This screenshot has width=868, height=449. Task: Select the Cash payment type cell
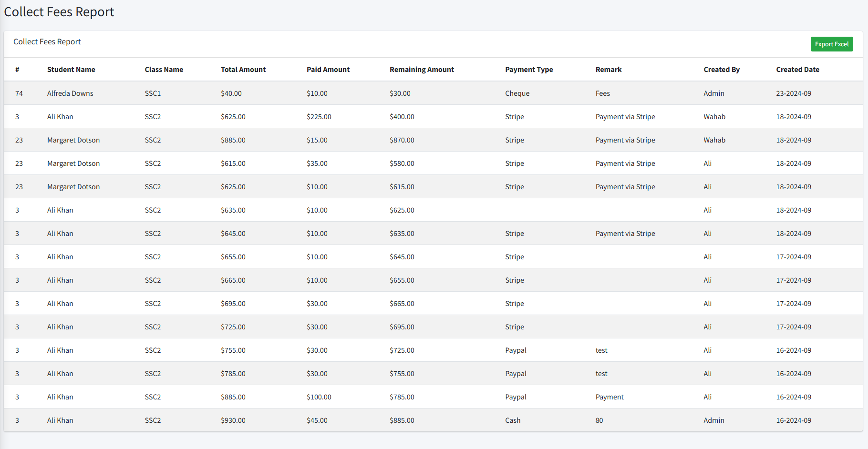[x=513, y=420]
